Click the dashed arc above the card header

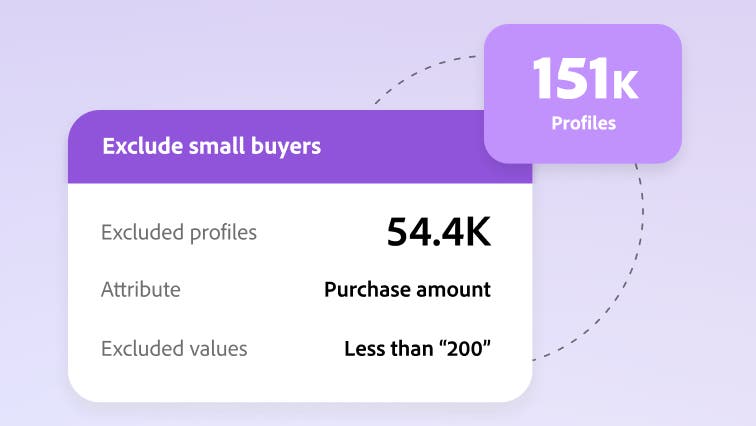420,72
